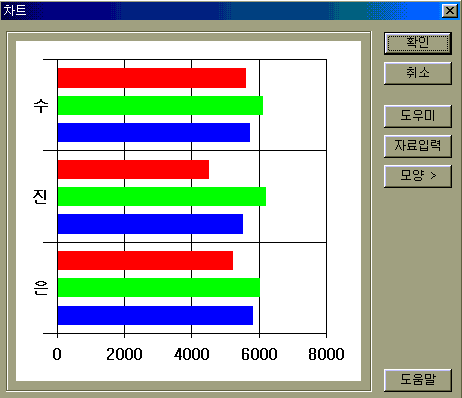Click the 도움말 help button
The width and height of the screenshot is (462, 398).
pyautogui.click(x=418, y=380)
